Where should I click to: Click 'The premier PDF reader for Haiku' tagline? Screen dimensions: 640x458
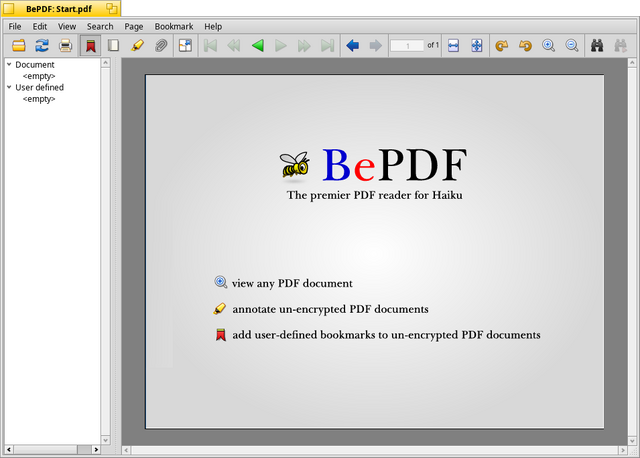(x=375, y=195)
